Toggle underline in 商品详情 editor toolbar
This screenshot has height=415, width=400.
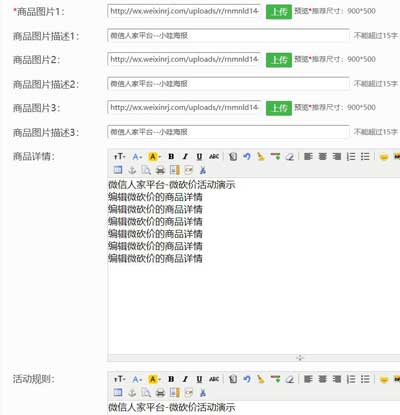pyautogui.click(x=199, y=156)
